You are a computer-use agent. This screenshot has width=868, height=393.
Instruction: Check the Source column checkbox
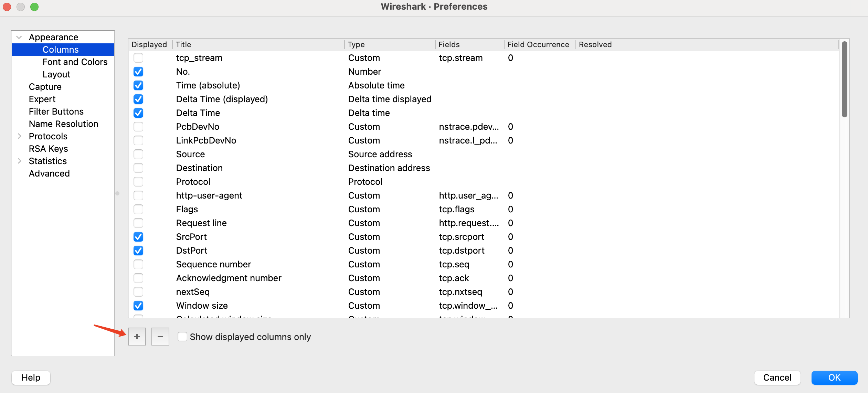138,154
